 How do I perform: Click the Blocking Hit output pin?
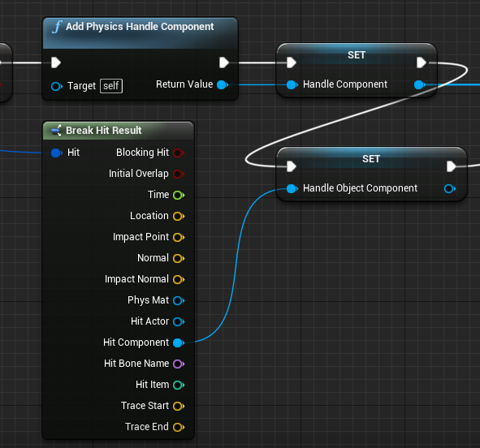[179, 153]
